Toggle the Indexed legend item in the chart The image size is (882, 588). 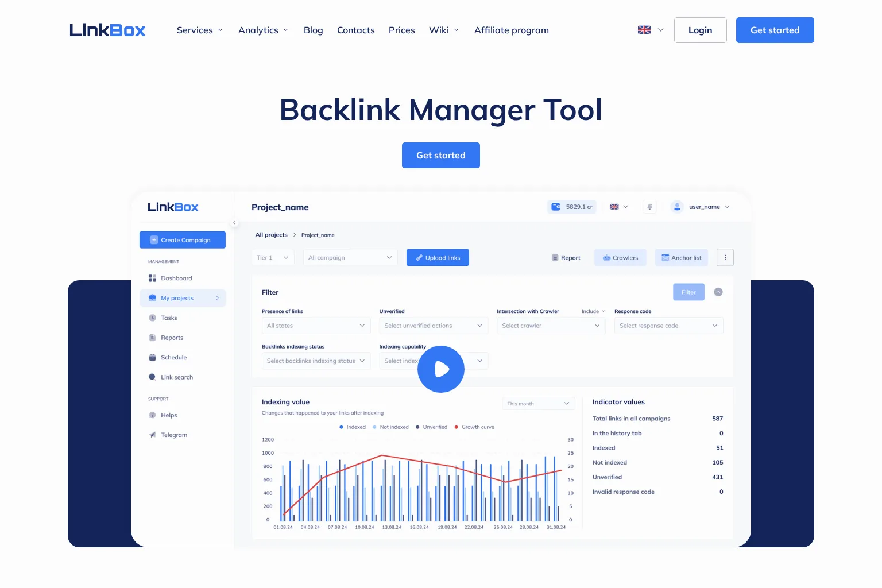353,427
